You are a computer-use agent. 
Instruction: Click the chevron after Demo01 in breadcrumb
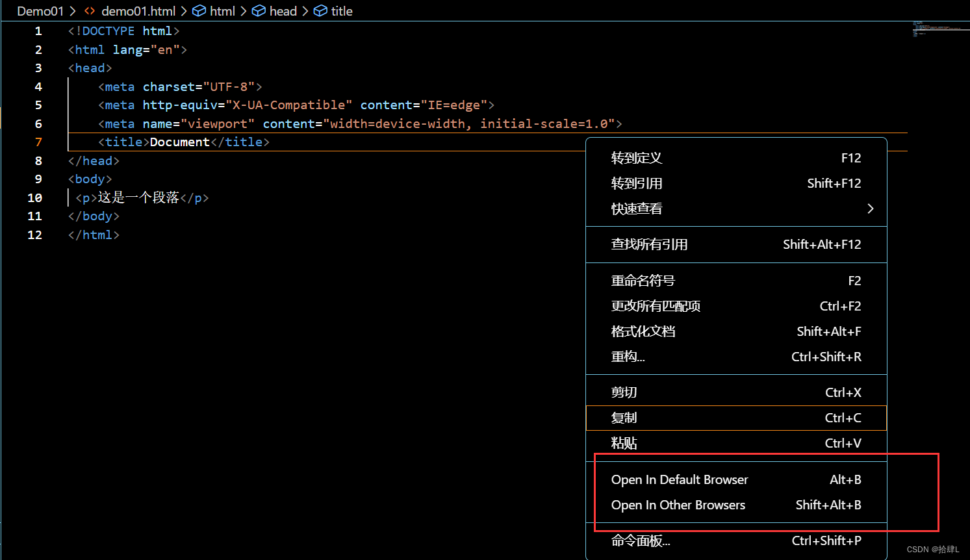pyautogui.click(x=72, y=10)
